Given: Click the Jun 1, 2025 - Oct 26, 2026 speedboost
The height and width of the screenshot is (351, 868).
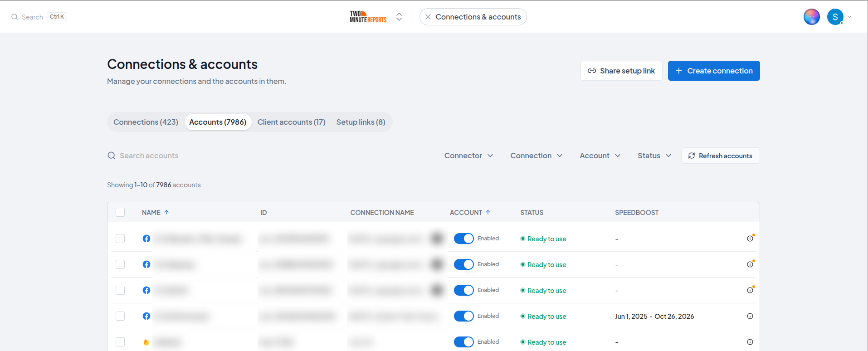Looking at the screenshot, I should (654, 316).
